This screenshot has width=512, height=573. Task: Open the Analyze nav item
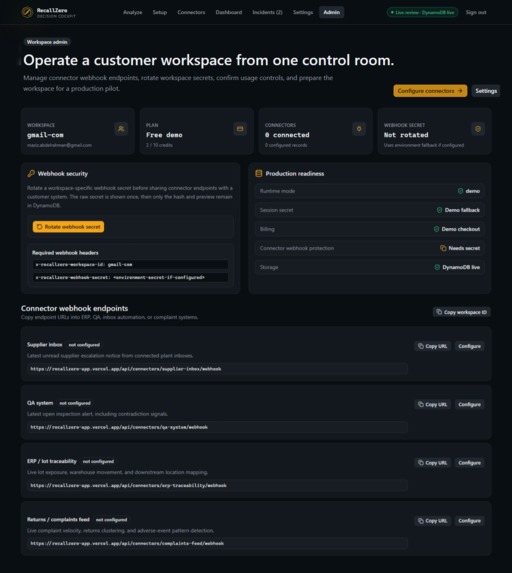132,12
